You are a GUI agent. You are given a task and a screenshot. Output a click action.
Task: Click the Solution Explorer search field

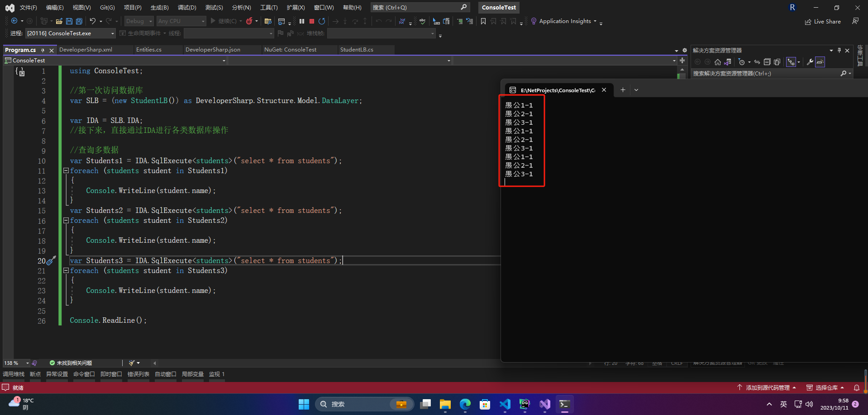pyautogui.click(x=772, y=73)
